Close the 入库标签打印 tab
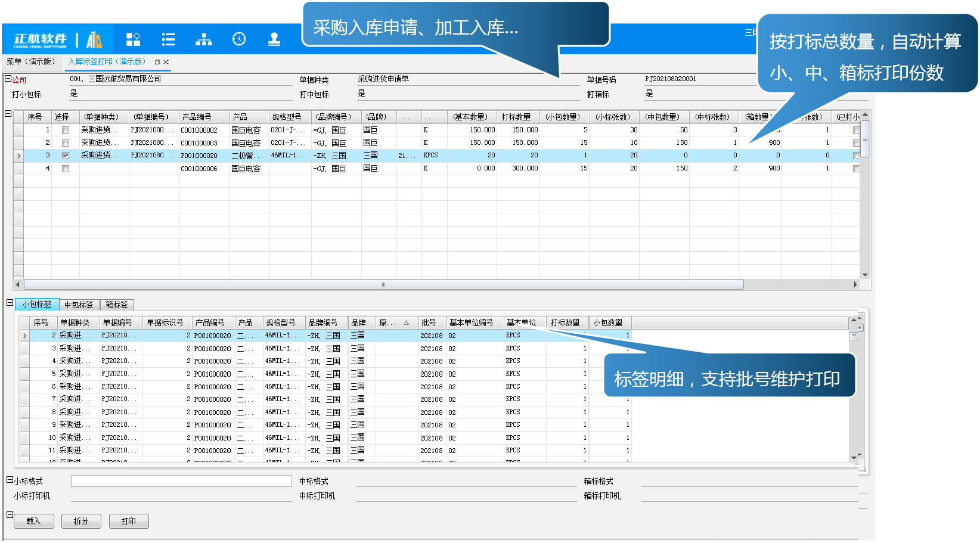Screen dimensions: 980x543 point(166,62)
